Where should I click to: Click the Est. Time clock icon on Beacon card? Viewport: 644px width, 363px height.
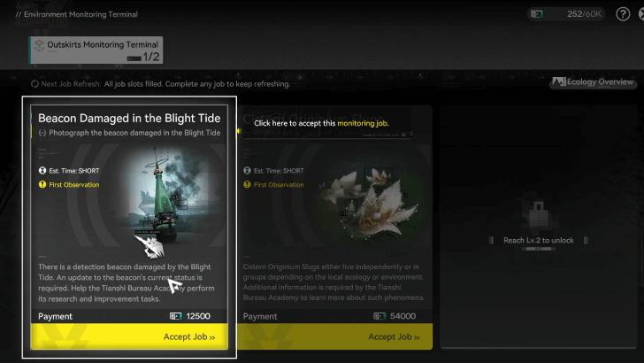42,170
